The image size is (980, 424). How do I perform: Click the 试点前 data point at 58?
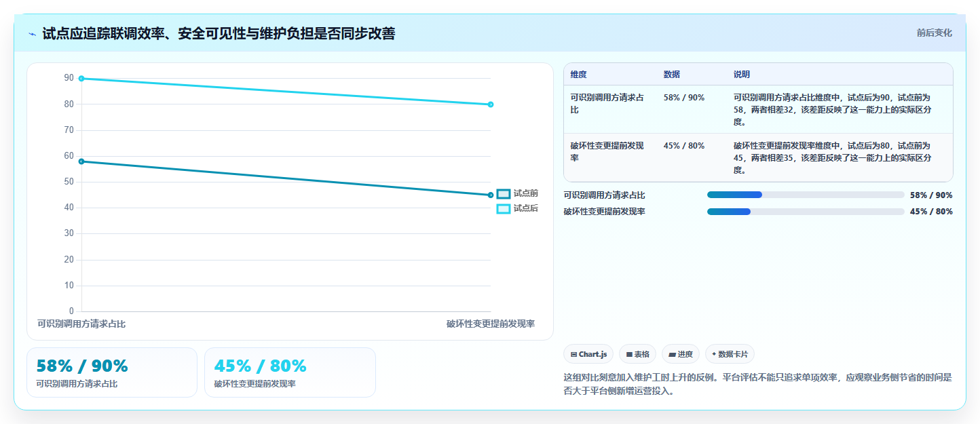81,161
